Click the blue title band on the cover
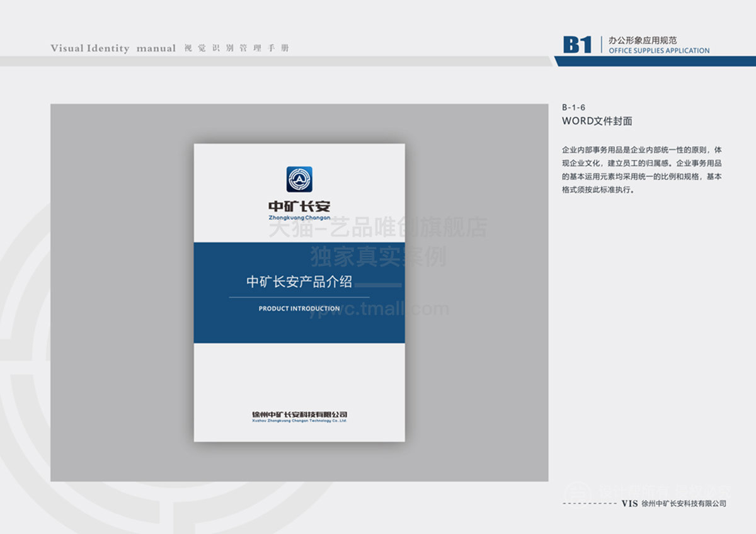This screenshot has height=534, width=756. pos(299,293)
